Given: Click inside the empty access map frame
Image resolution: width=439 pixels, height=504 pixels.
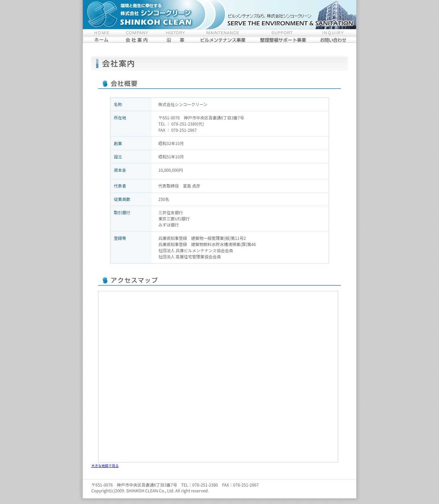Looking at the screenshot, I should [x=218, y=377].
